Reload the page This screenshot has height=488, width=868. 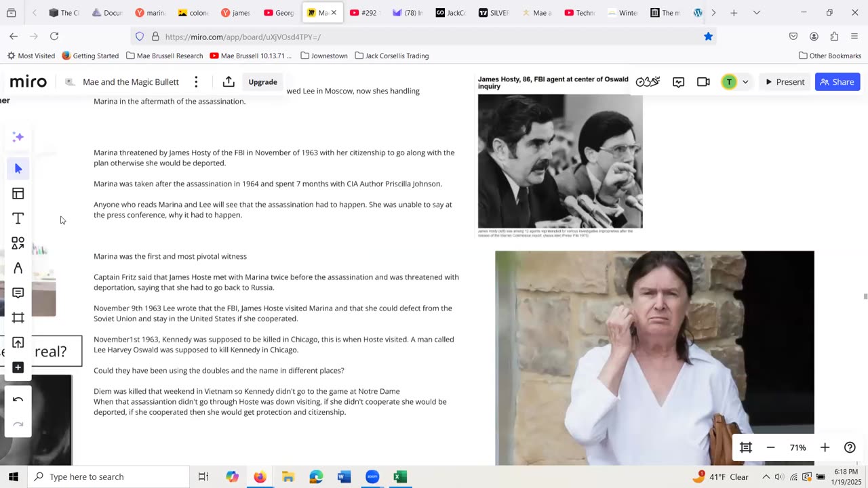[x=54, y=37]
